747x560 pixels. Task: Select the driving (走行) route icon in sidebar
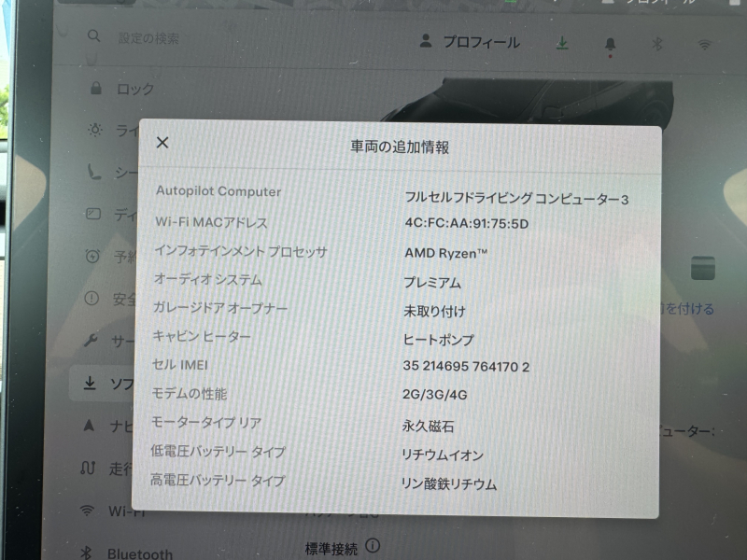tap(88, 469)
